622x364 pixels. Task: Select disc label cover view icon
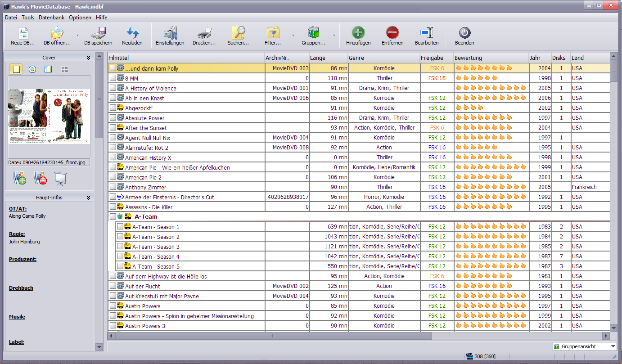(x=32, y=69)
